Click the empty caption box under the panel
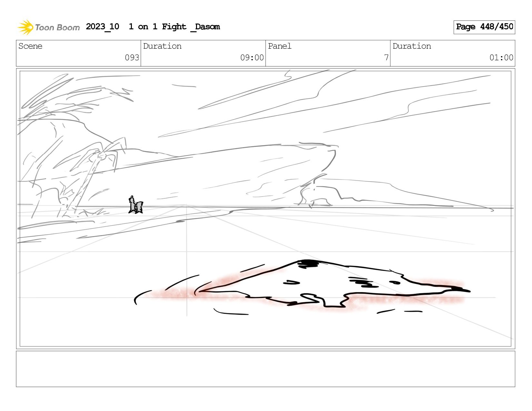Viewport: 532px width, 411px height. (266, 369)
